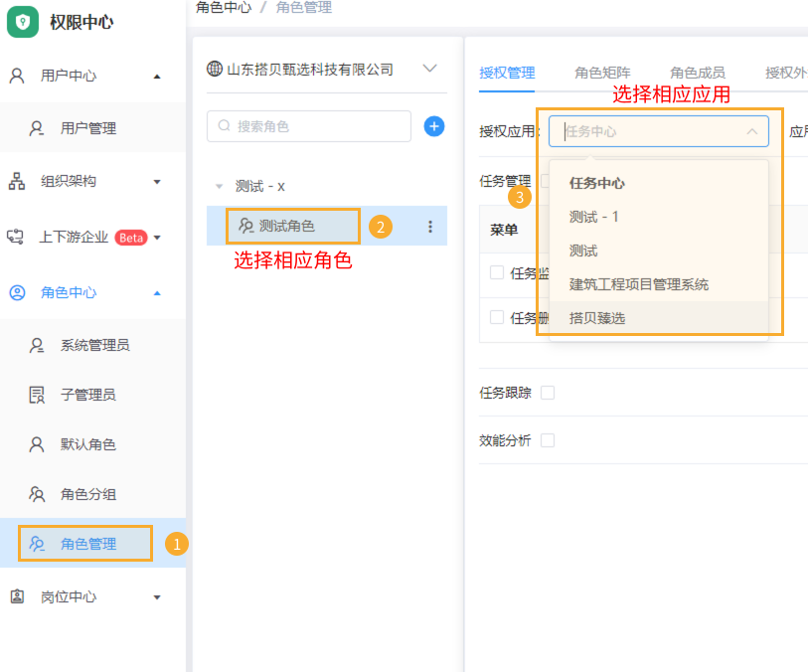Select 任务中心 in the dropdown list
Viewport: 808px width, 672px height.
pyautogui.click(x=659, y=183)
